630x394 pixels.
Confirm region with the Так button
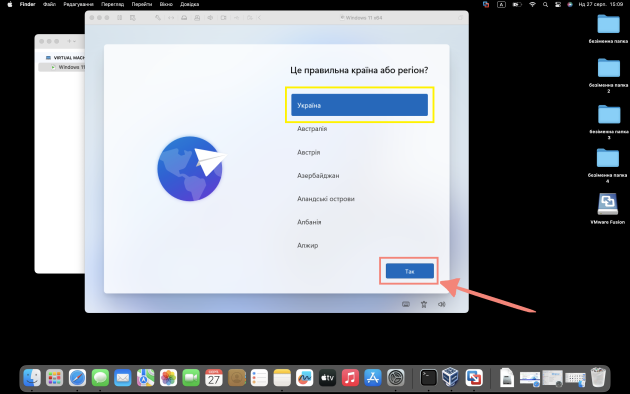(x=409, y=271)
